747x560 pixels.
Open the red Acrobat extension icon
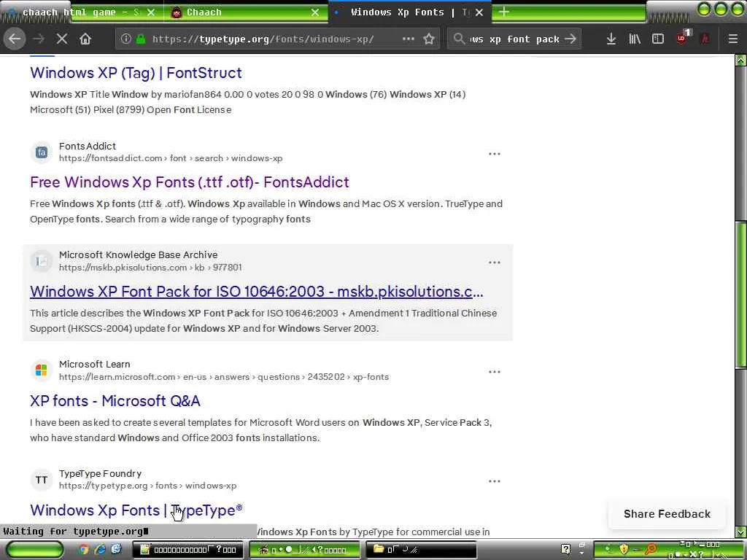(x=705, y=39)
